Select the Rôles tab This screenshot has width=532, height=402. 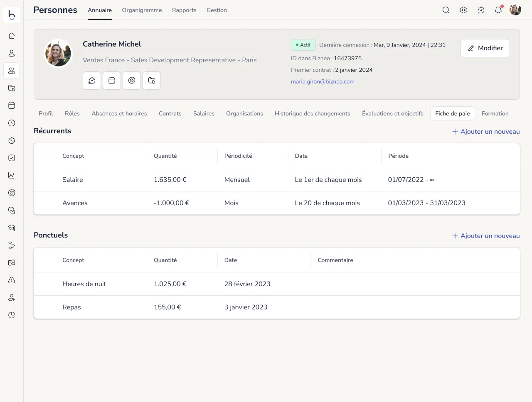pos(72,113)
